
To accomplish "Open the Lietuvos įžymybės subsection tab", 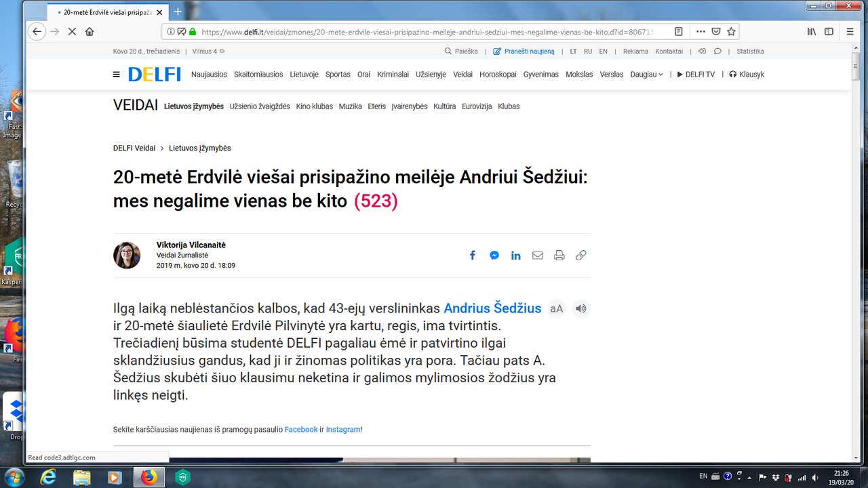I will pyautogui.click(x=194, y=106).
